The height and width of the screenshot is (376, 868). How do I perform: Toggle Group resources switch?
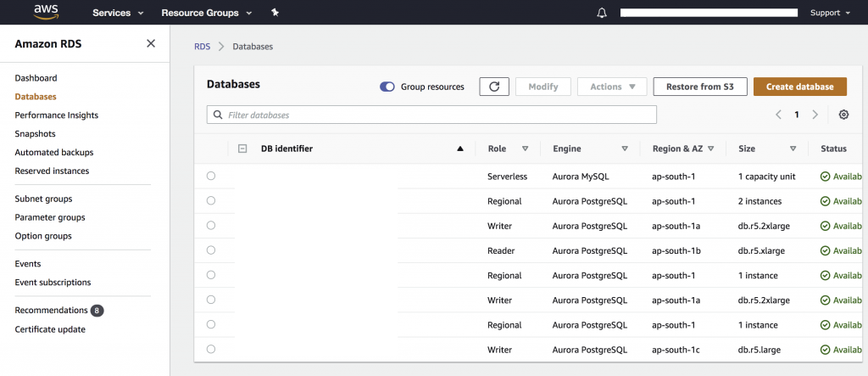pos(387,87)
